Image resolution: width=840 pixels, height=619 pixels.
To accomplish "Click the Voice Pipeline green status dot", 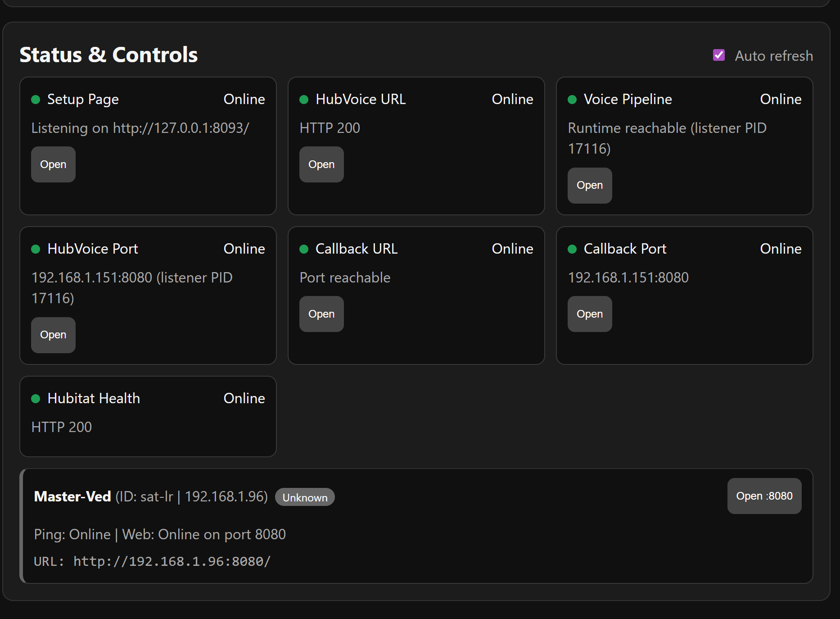I will point(572,100).
